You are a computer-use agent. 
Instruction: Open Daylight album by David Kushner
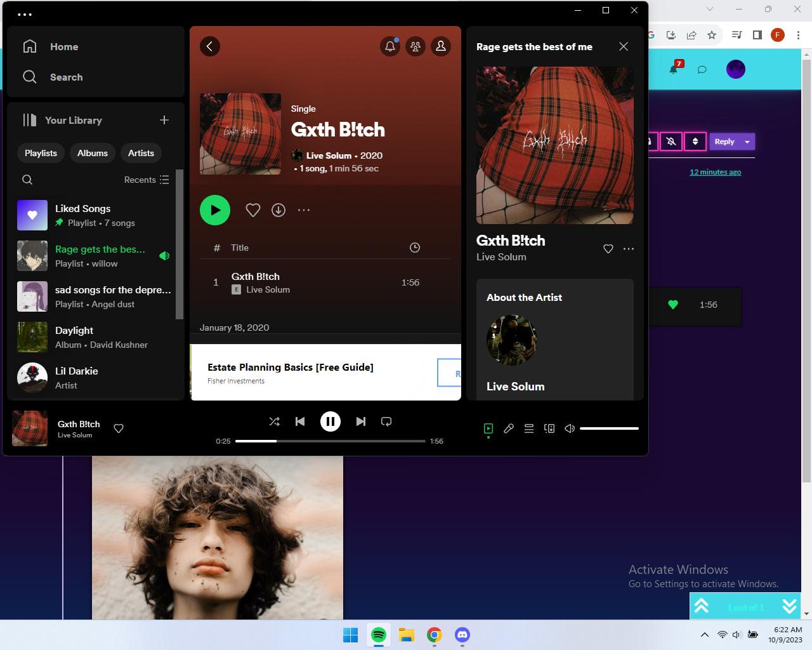click(95, 337)
